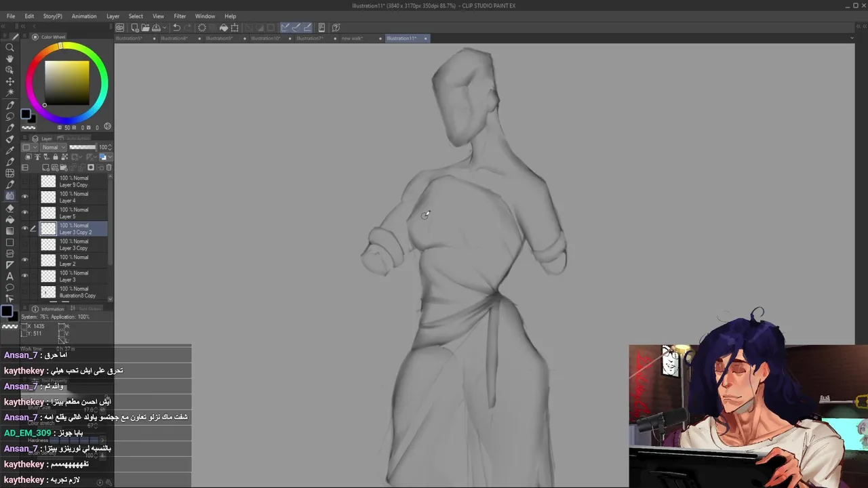Select the Operation object tool
The image size is (868, 488).
coord(9,70)
